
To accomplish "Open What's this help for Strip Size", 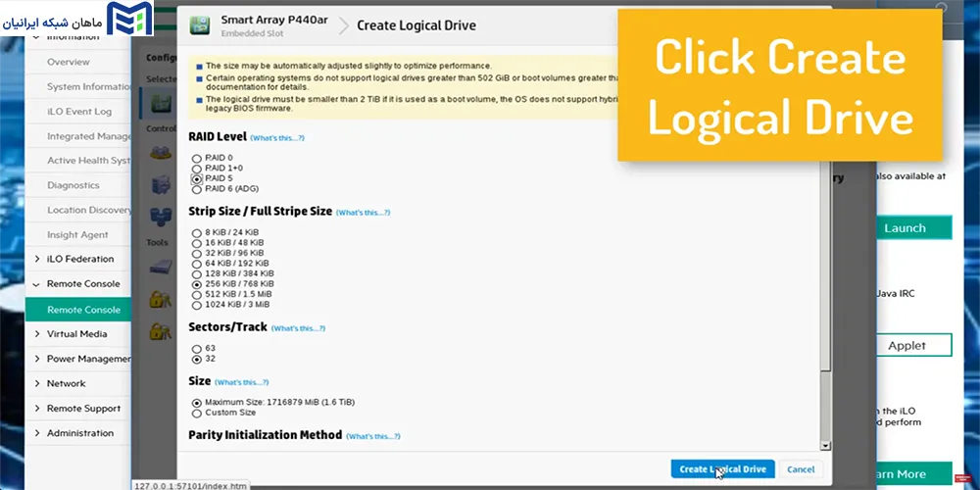I will 364,213.
